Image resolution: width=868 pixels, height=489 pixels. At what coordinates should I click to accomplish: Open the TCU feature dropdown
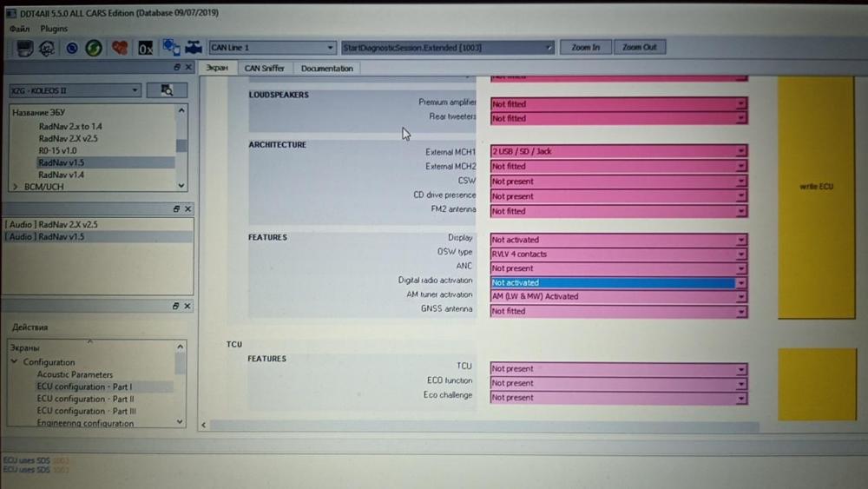(619, 369)
